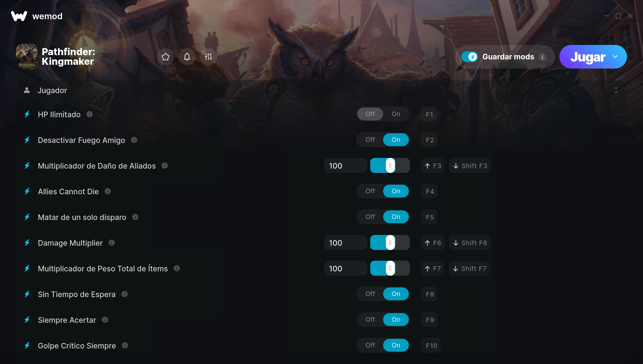The image size is (643, 364).
Task: Click info icon beside Guardar mods
Action: click(543, 57)
